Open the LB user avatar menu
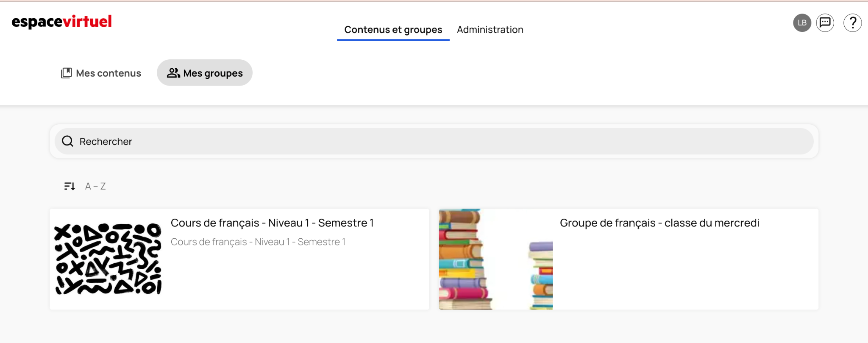Viewport: 868px width, 343px height. (x=802, y=23)
